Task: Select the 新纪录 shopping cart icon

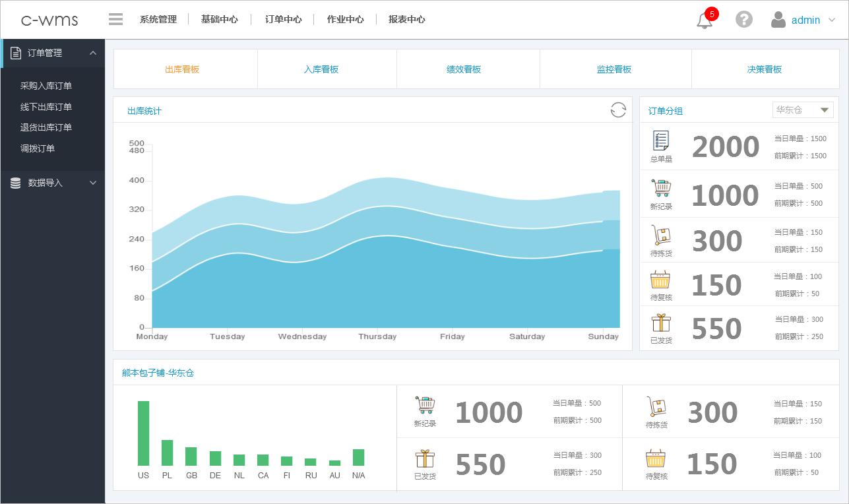Action: pyautogui.click(x=660, y=190)
